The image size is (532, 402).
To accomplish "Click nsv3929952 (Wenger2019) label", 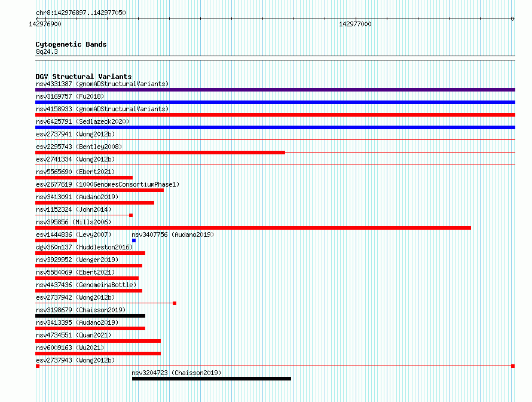I will [77, 260].
